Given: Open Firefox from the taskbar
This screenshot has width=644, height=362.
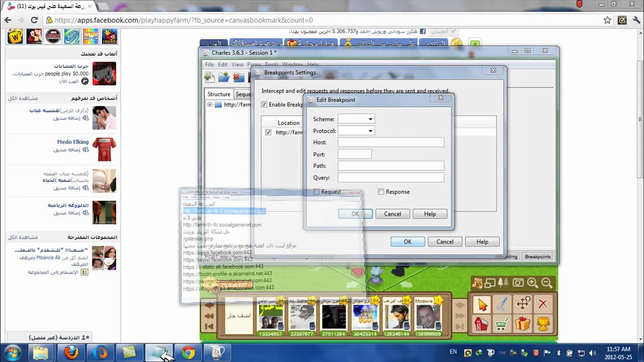Looking at the screenshot, I should (71, 353).
